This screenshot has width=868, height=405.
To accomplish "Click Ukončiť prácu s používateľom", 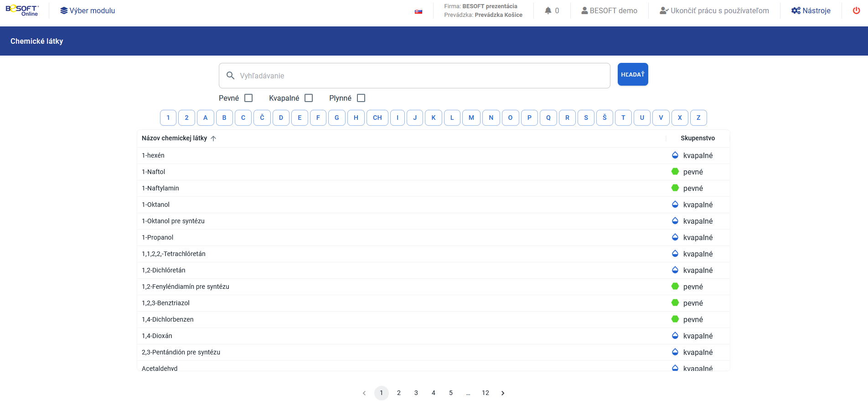I will click(714, 10).
